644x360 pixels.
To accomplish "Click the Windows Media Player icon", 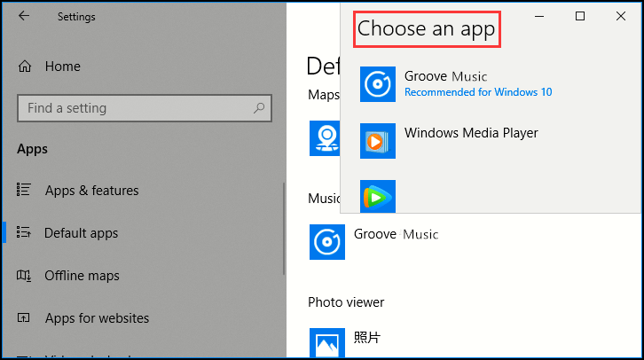I will tap(378, 141).
